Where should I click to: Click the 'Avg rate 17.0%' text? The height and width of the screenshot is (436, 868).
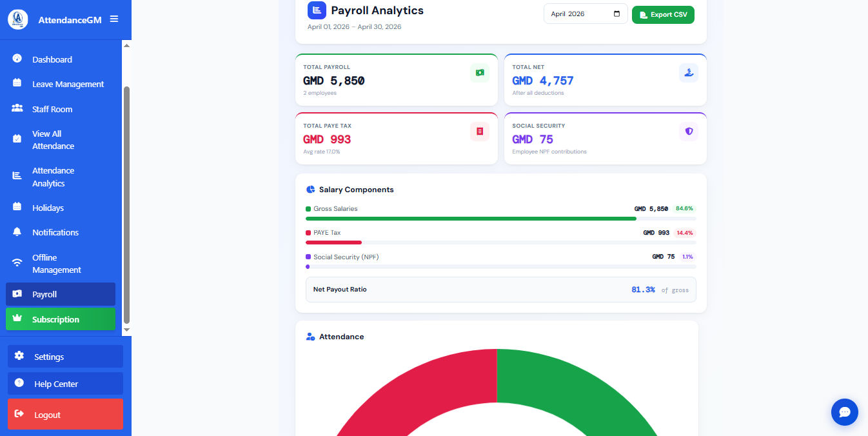pos(322,152)
